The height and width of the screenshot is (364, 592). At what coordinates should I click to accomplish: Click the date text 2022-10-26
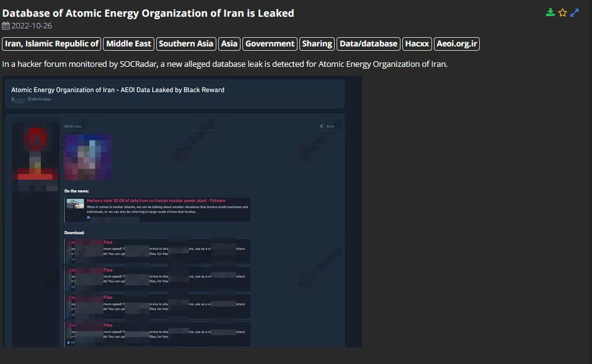pyautogui.click(x=32, y=25)
